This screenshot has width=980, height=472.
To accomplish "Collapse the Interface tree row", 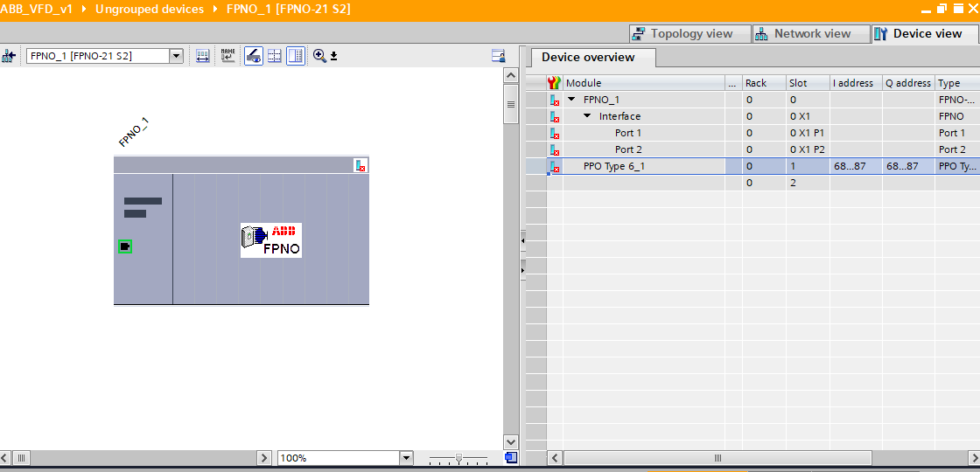I will (587, 116).
